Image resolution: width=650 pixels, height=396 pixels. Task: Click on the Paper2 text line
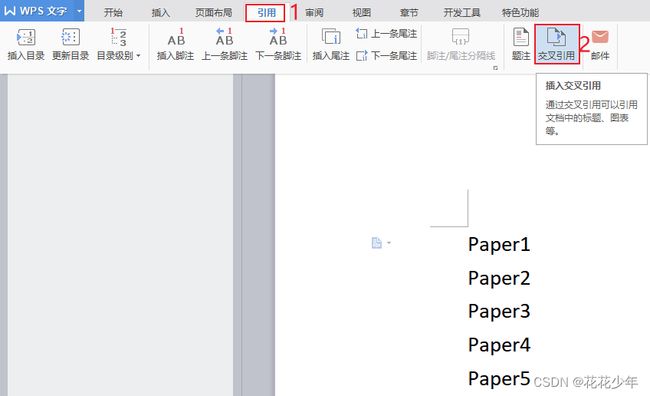(x=499, y=278)
